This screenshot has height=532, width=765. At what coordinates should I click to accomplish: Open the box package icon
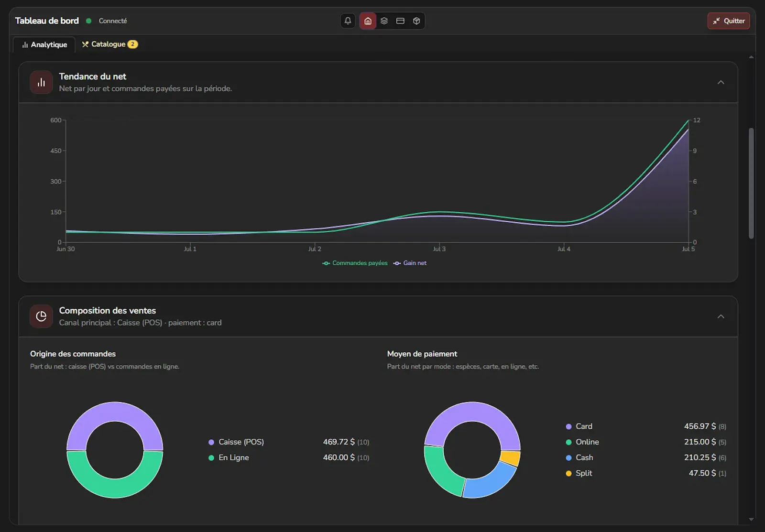point(416,21)
